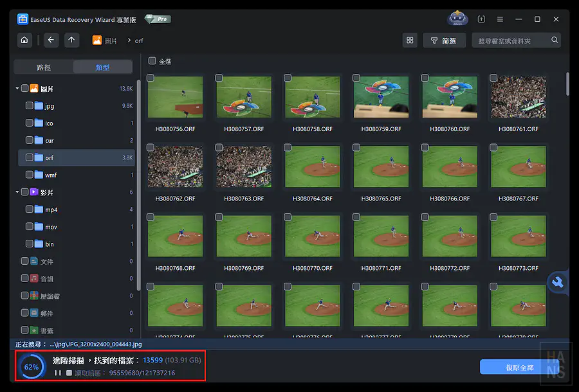Click the Home icon in the toolbar

point(24,40)
